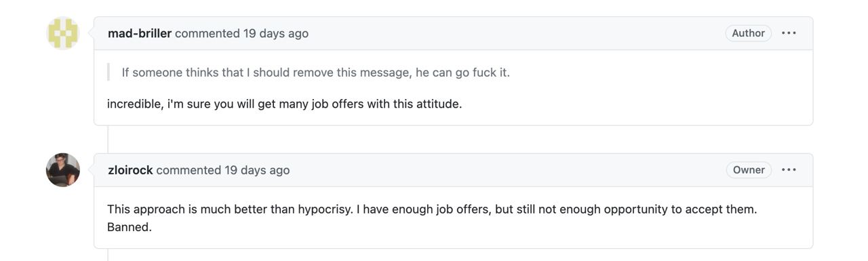Click the phrase 'job offers with this attitude'
Viewport: 868px width, 261px height.
point(387,104)
